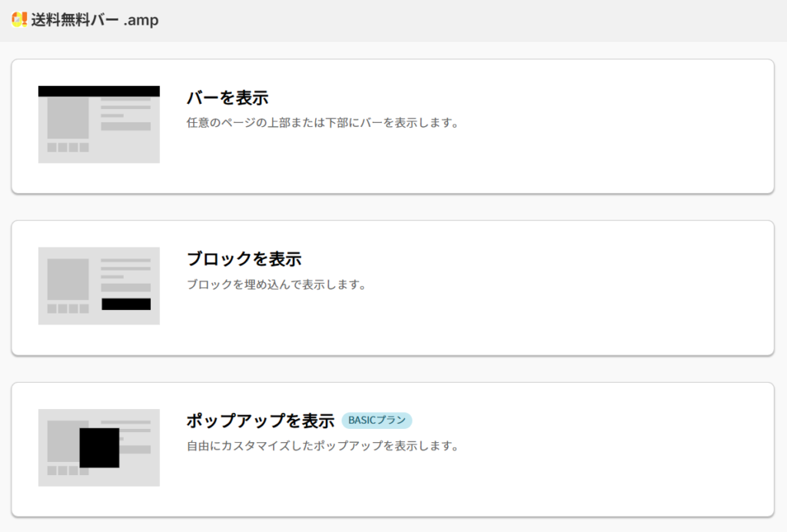This screenshot has height=532, width=787.
Task: Click the large gray image placeholder in the bar preview
Action: click(x=68, y=118)
